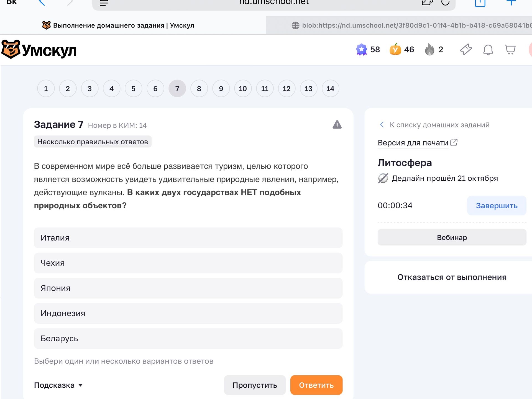The width and height of the screenshot is (532, 399).
Task: Click the purple star points badge
Action: [361, 50]
